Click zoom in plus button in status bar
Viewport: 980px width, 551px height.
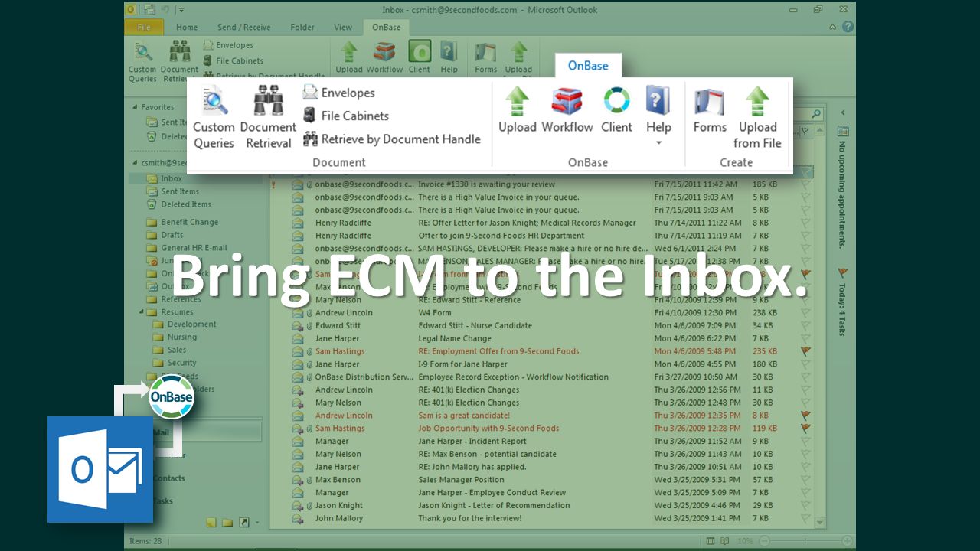(x=847, y=541)
